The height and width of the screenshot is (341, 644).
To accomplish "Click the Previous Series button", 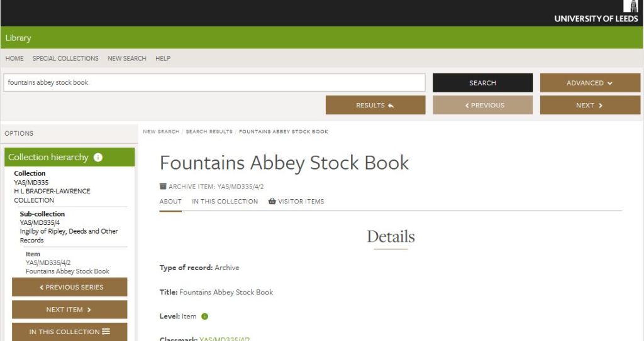I will 69,287.
